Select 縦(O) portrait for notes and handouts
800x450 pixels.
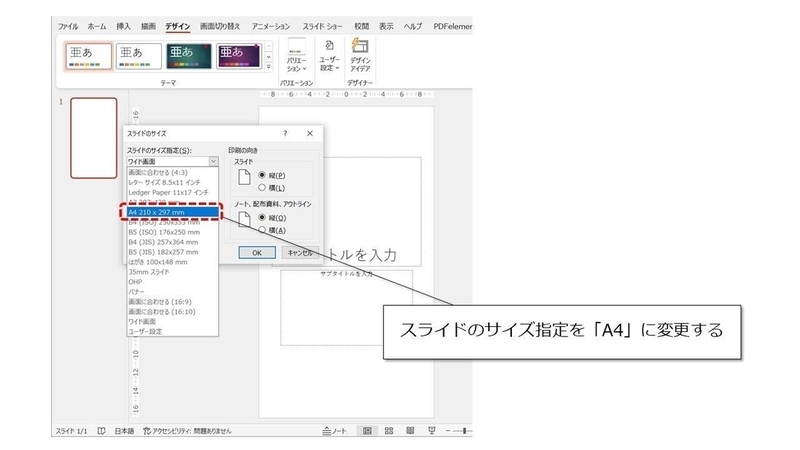coord(271,218)
